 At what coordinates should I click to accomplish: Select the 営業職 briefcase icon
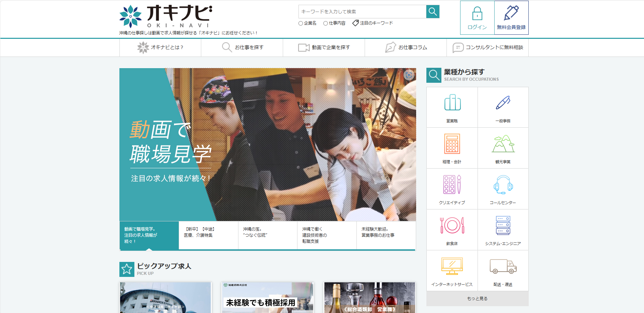(x=452, y=103)
